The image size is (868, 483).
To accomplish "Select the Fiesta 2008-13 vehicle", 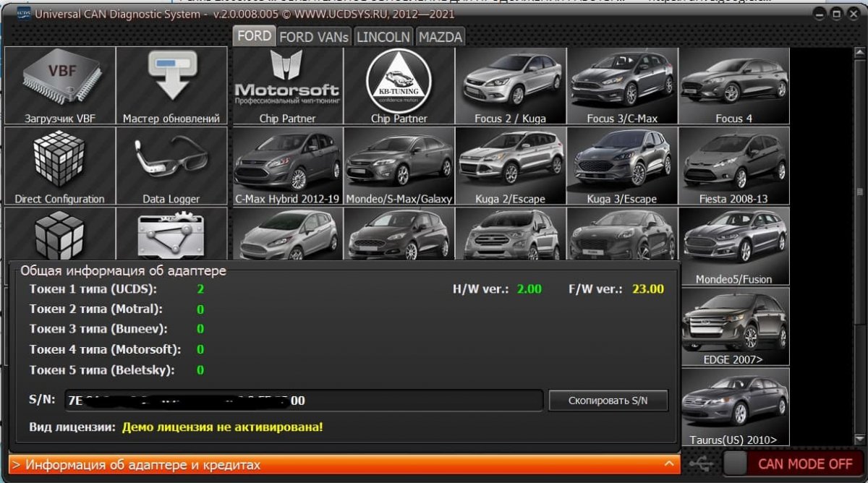I will pyautogui.click(x=733, y=166).
